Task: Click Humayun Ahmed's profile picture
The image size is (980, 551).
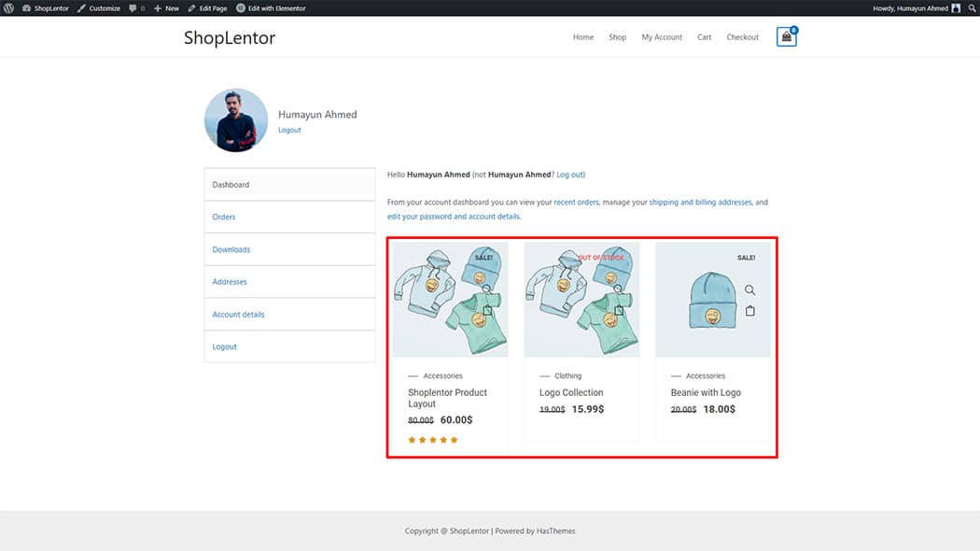Action: click(236, 120)
